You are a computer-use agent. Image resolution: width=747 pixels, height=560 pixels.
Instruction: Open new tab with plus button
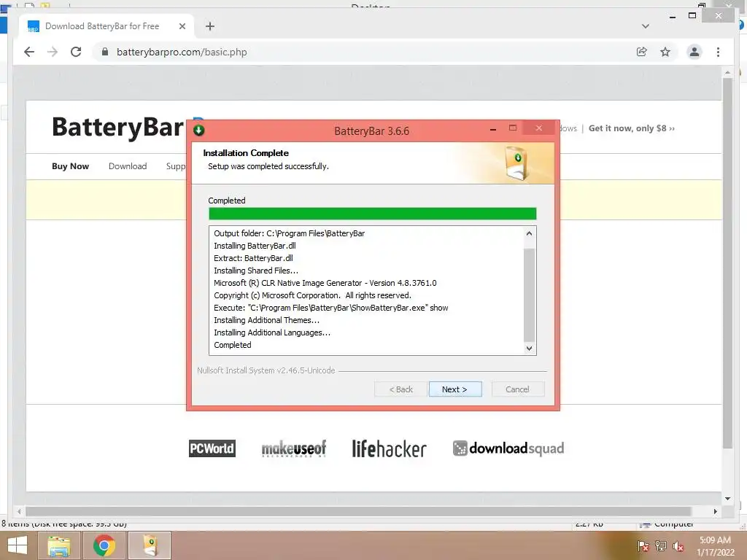pos(210,26)
